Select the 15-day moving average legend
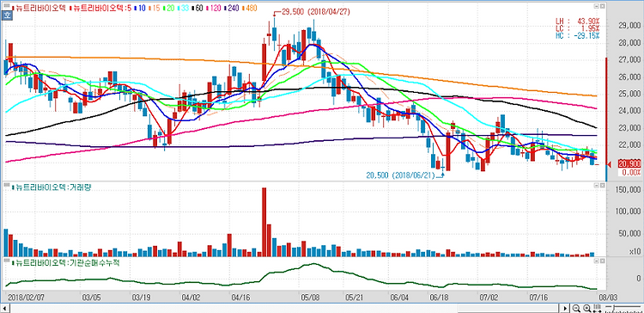The image size is (644, 313). (x=155, y=8)
